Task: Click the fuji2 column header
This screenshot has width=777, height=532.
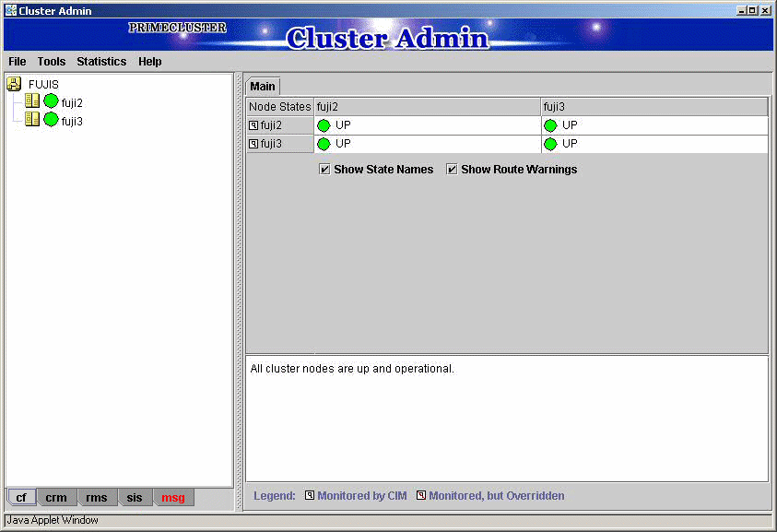Action: click(x=428, y=107)
